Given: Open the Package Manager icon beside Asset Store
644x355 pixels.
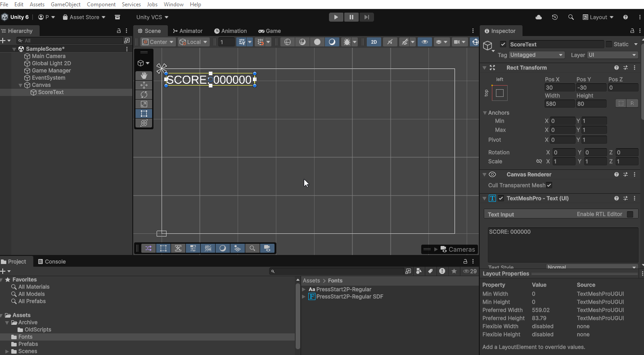Looking at the screenshot, I should pyautogui.click(x=117, y=17).
